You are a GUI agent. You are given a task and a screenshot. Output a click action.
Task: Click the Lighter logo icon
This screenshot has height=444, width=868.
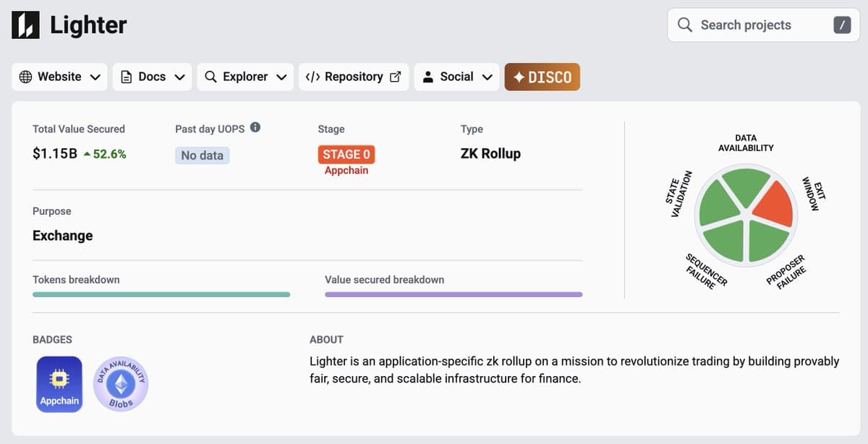pyautogui.click(x=24, y=24)
